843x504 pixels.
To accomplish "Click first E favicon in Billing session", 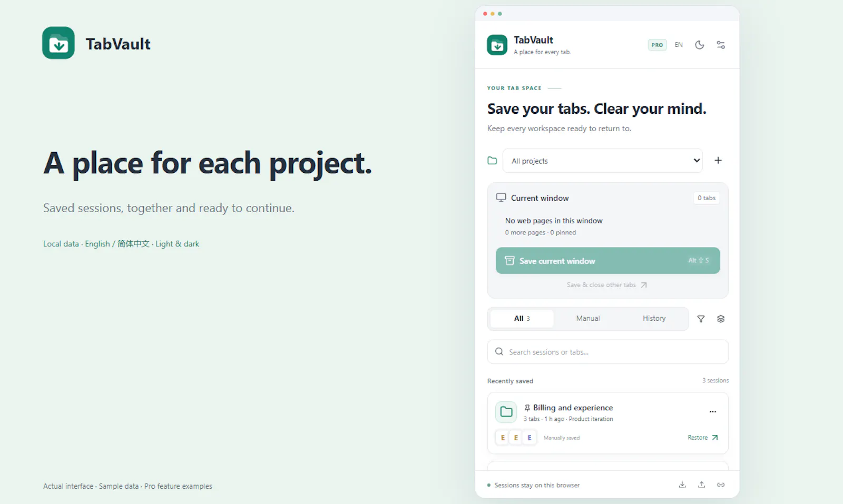I will (503, 438).
